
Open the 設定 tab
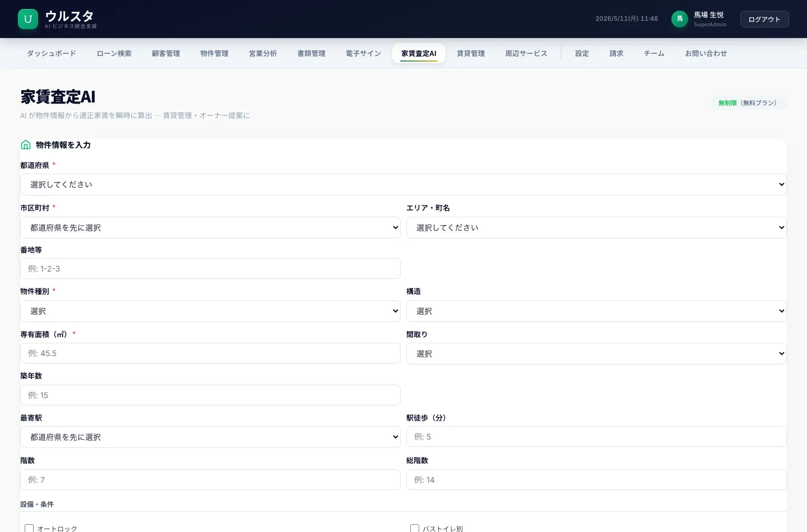(x=582, y=54)
